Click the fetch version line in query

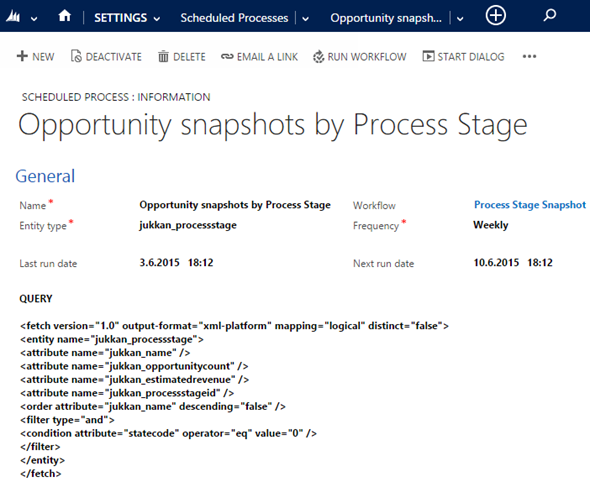pyautogui.click(x=234, y=326)
